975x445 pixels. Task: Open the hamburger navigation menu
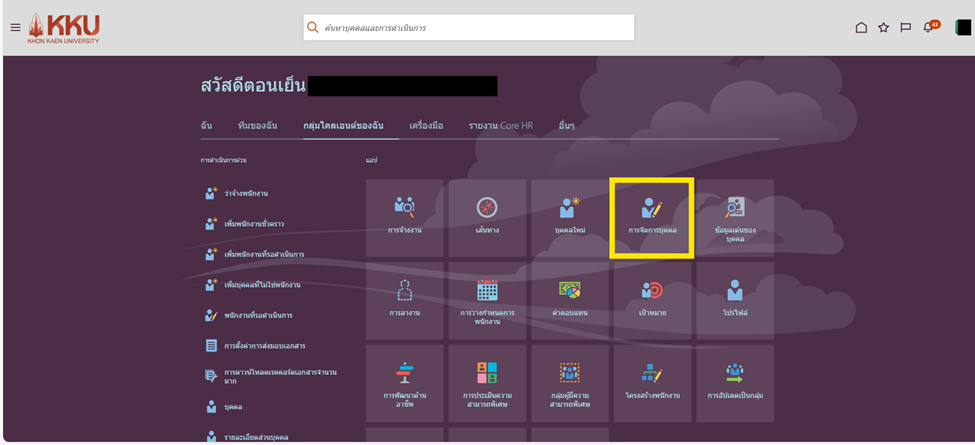15,27
